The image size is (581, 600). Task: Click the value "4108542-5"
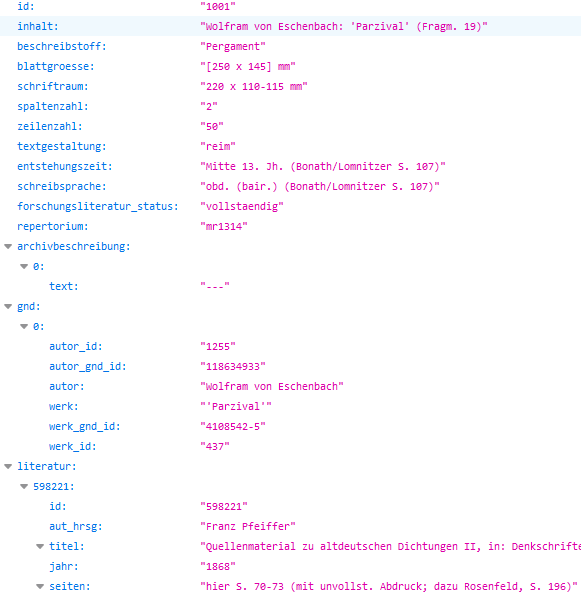[x=233, y=426]
